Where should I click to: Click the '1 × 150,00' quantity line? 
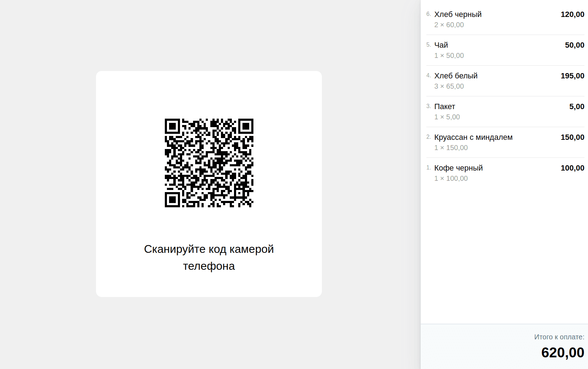point(451,148)
